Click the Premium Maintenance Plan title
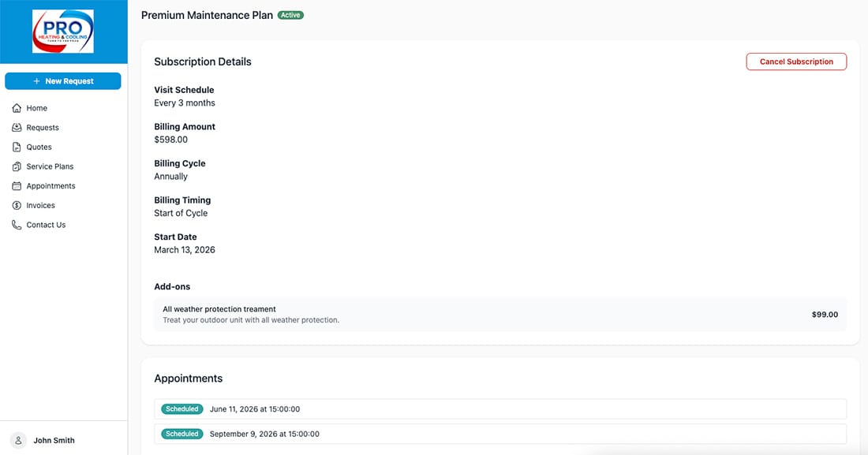 [207, 15]
